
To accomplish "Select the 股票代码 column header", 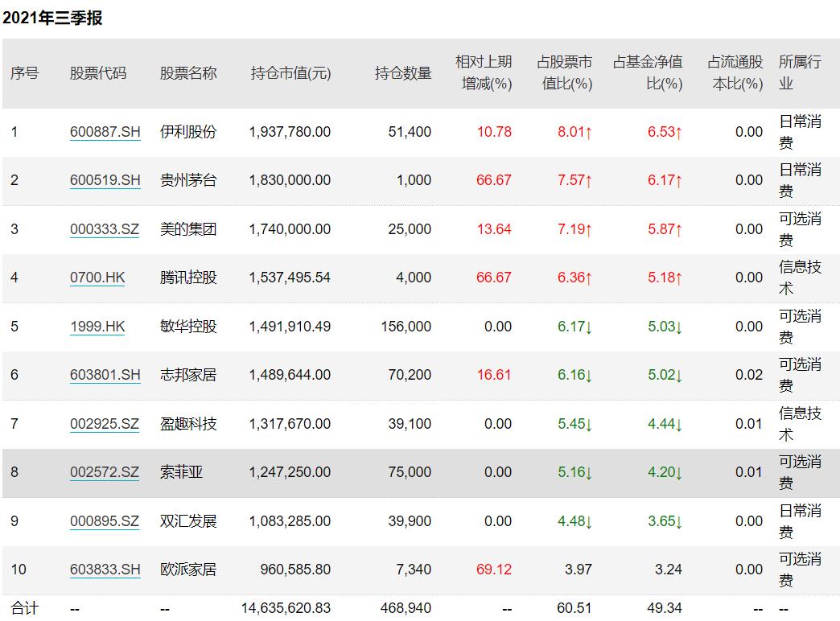I will [x=98, y=73].
